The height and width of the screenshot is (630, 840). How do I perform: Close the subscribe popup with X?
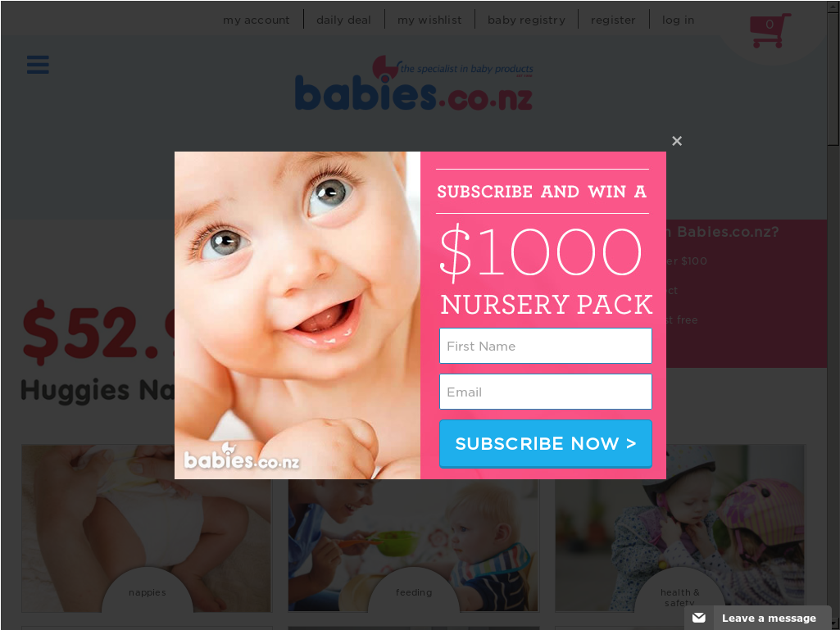pos(677,141)
